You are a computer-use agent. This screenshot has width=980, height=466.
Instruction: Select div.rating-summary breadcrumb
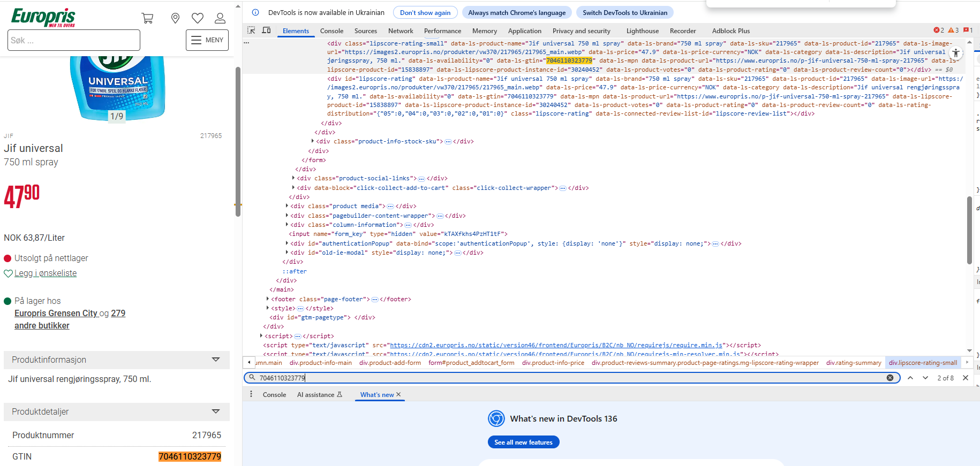pyautogui.click(x=854, y=363)
